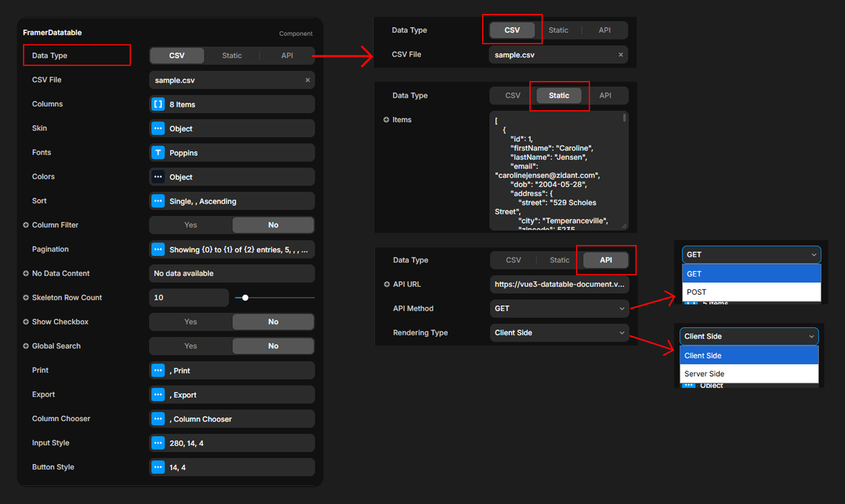Select API tab in left panel

(287, 56)
